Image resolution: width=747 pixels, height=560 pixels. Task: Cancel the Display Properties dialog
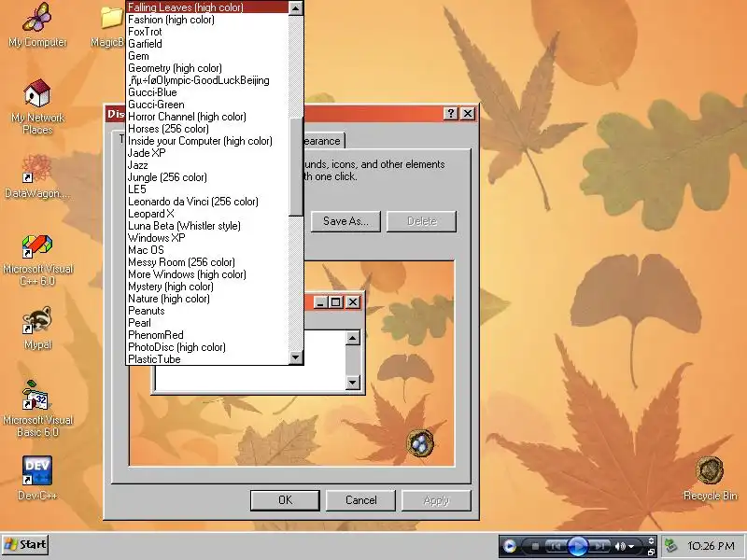pyautogui.click(x=360, y=500)
